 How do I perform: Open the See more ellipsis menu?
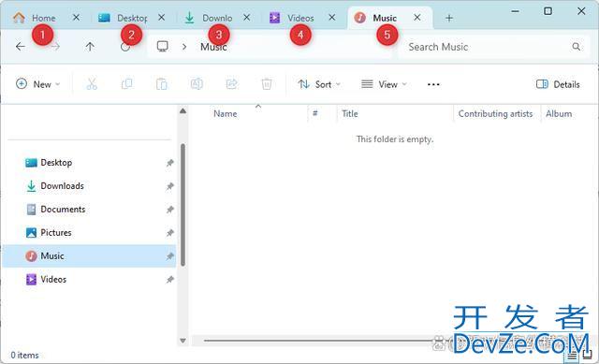433,84
